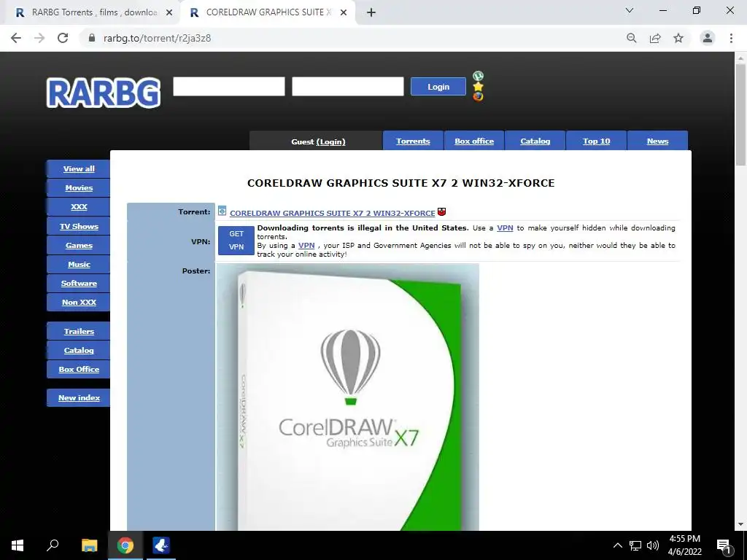Open the notification center icon

point(724,545)
